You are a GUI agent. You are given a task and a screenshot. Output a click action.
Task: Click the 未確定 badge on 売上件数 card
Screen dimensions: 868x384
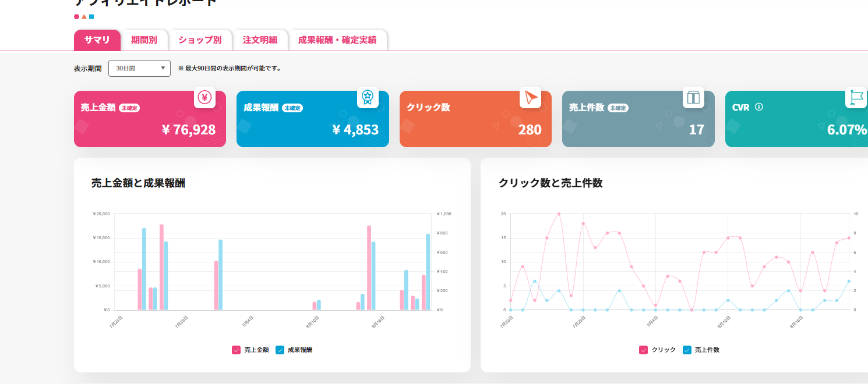pyautogui.click(x=618, y=108)
